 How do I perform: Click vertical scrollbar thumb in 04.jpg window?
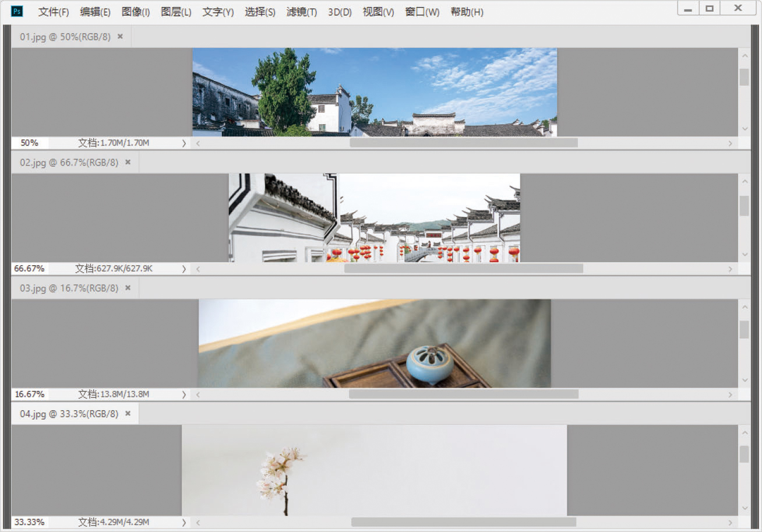click(x=744, y=455)
